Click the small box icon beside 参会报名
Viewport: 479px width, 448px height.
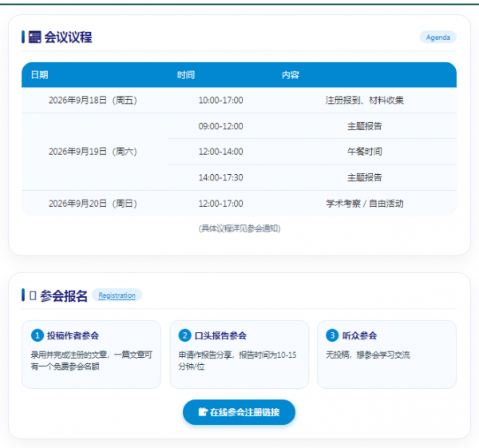33,295
